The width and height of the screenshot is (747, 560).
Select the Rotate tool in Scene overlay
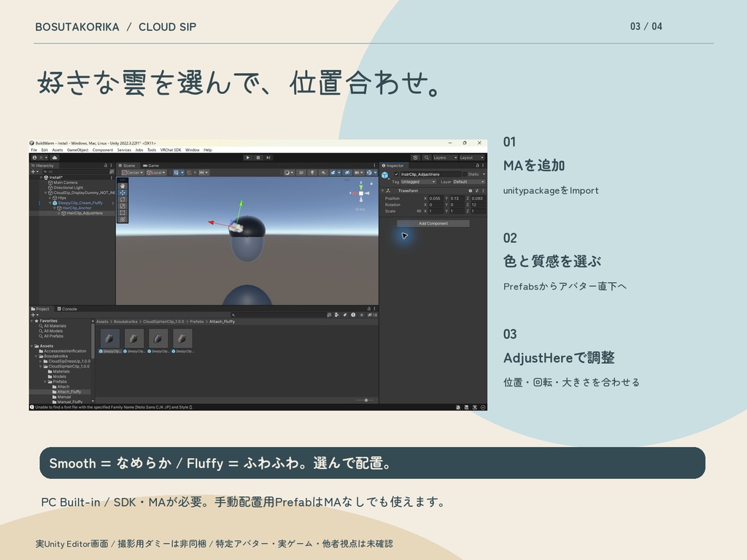pos(123,200)
